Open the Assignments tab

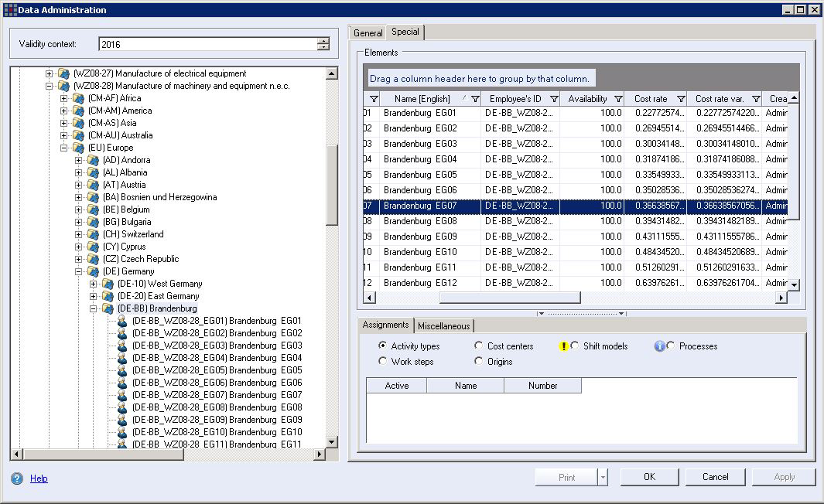385,325
